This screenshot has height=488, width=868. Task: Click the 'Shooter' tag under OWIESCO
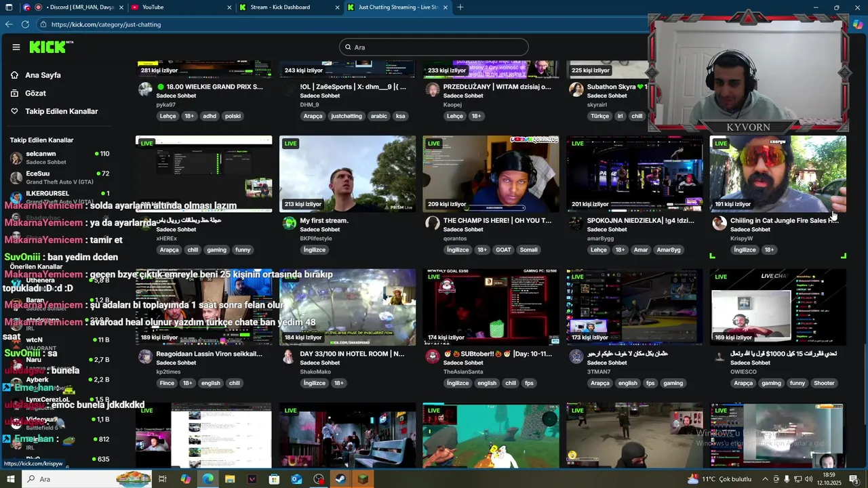[824, 384]
